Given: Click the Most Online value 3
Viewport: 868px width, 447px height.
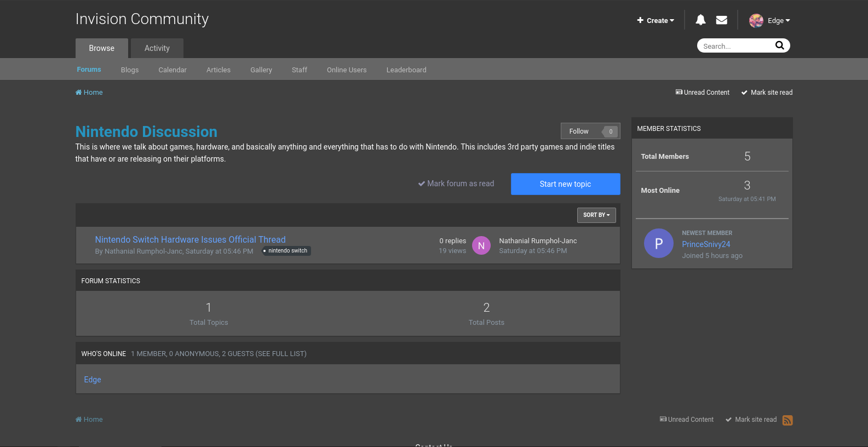Looking at the screenshot, I should tap(747, 186).
